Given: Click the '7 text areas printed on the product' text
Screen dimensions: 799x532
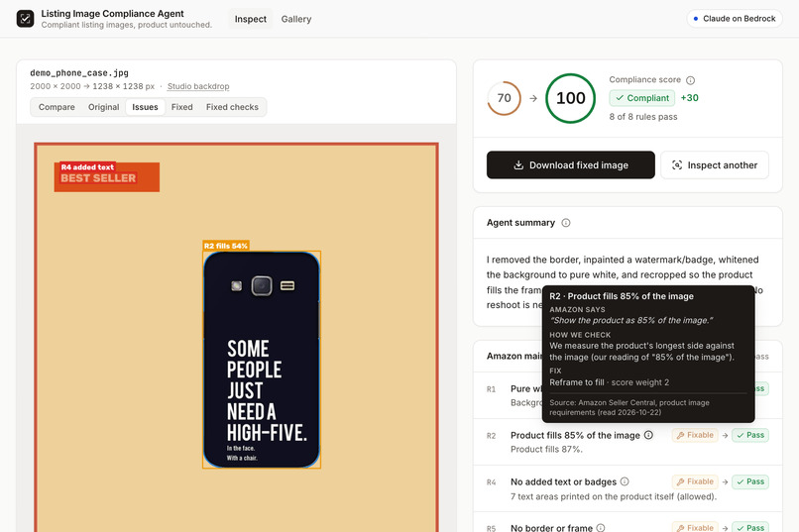Looking at the screenshot, I should coord(614,496).
